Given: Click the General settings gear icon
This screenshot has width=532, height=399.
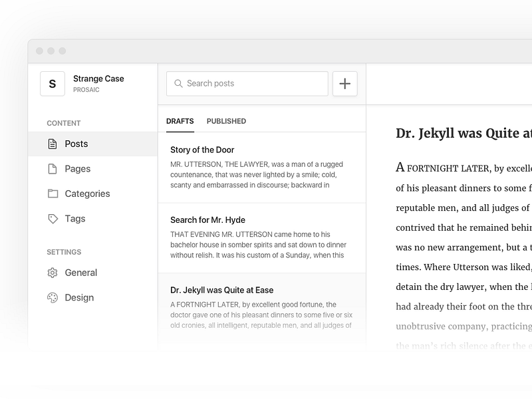Looking at the screenshot, I should point(53,273).
